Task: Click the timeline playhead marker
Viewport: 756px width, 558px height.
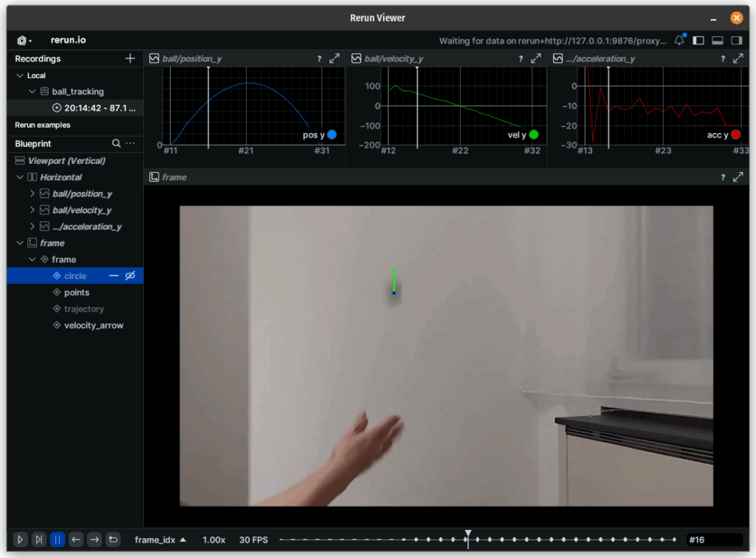Action: tap(467, 534)
